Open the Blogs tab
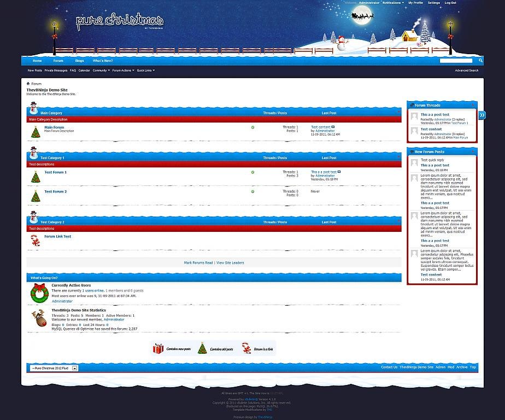 [79, 61]
